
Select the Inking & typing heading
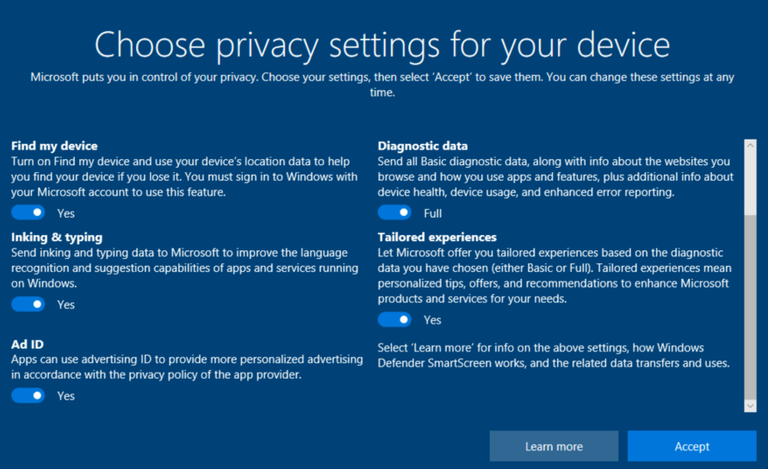(x=57, y=237)
